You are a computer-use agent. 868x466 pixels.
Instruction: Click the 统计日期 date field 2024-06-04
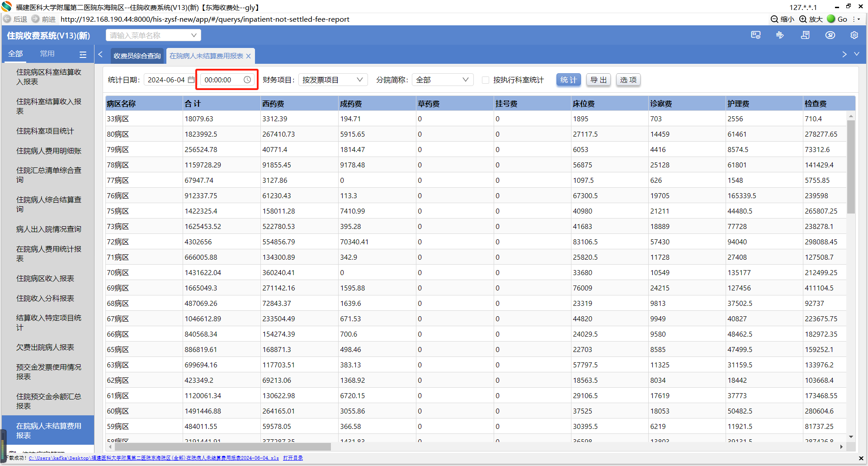click(170, 80)
